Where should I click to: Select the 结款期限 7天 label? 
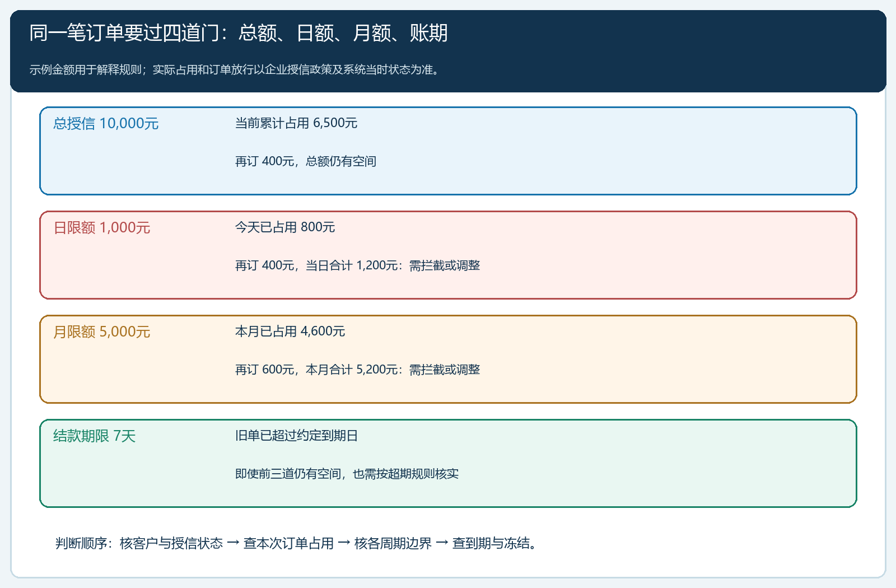pos(95,436)
